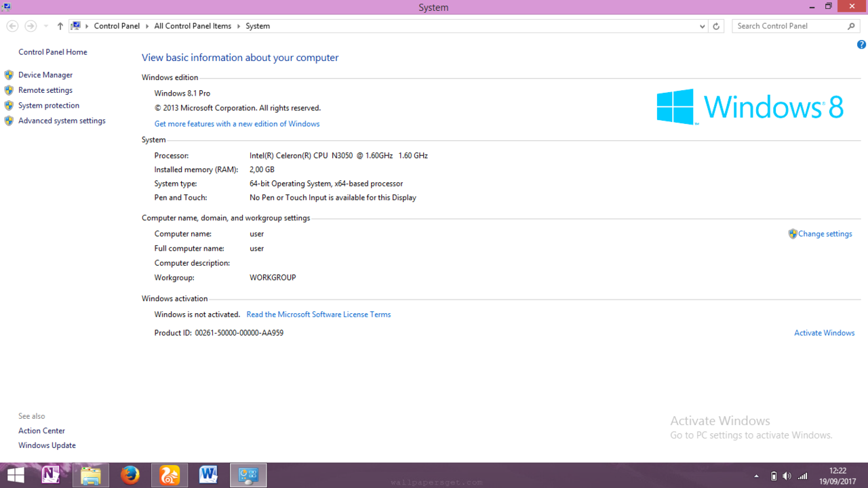Image resolution: width=868 pixels, height=488 pixels.
Task: Minimize the System window
Action: tap(812, 7)
